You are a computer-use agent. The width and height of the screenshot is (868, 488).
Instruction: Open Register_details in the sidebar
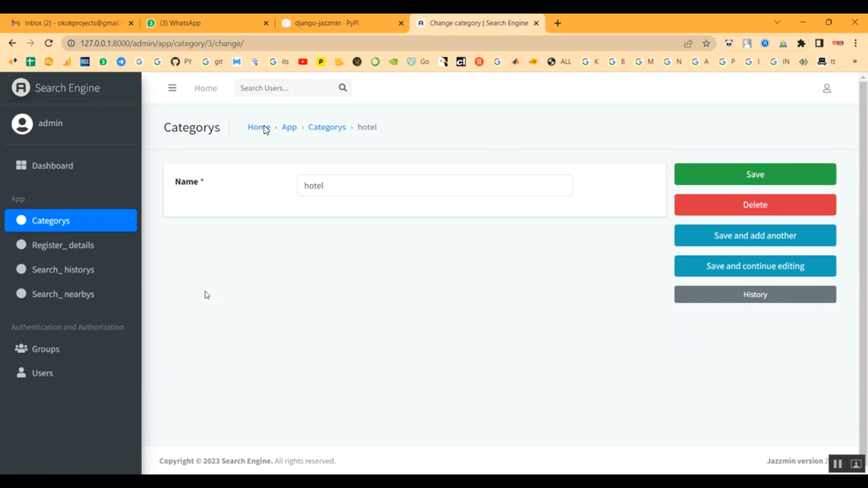71,245
